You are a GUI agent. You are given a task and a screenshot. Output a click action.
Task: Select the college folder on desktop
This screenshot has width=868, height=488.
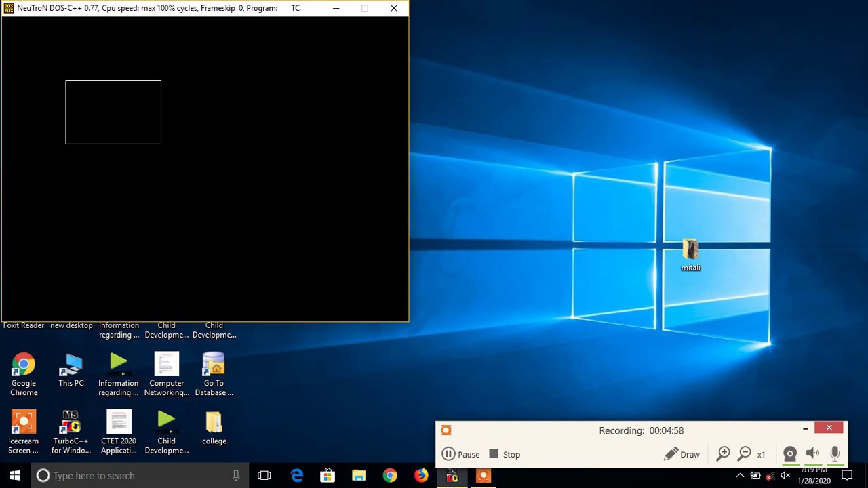[x=214, y=428]
